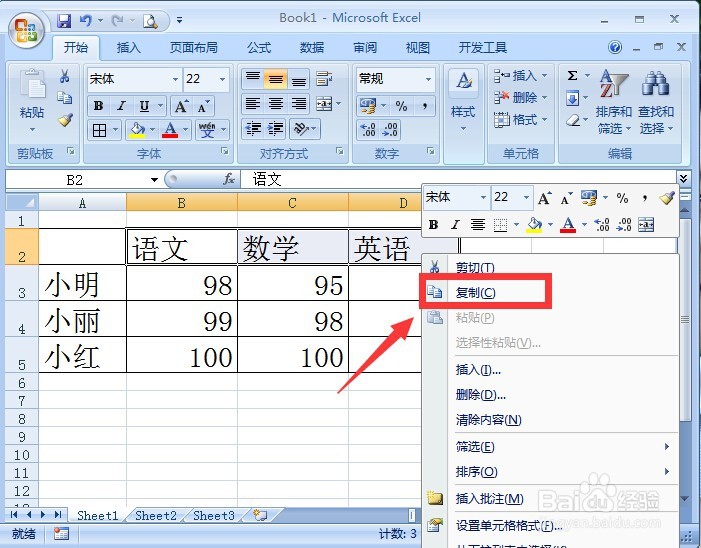
Task: Click the fx insert function button
Action: click(229, 179)
